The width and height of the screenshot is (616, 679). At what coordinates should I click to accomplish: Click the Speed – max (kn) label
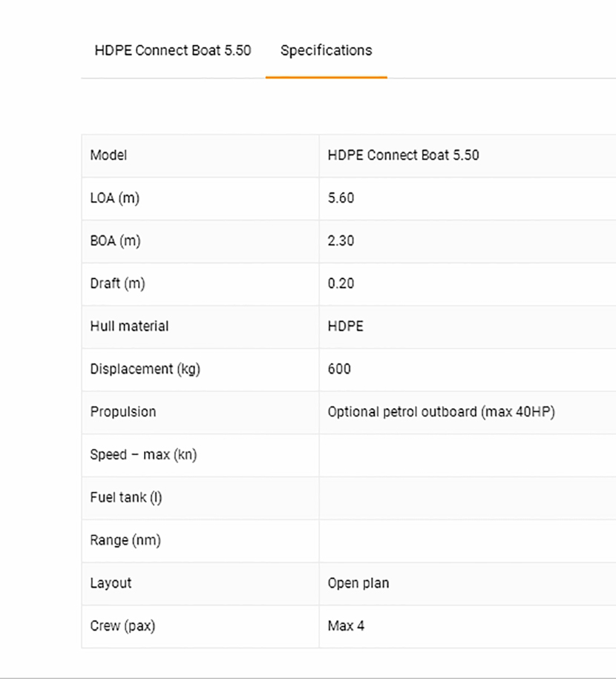tap(143, 455)
